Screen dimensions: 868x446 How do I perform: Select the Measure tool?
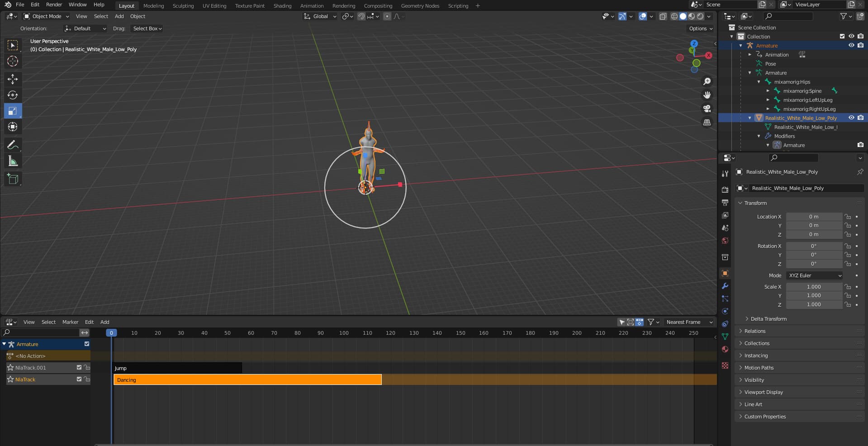tap(13, 161)
